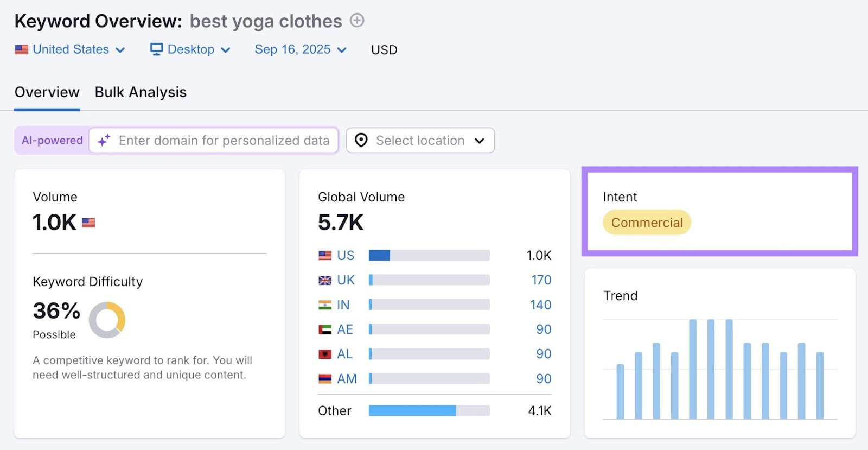Click the UK flag in Global Volume

(x=325, y=280)
